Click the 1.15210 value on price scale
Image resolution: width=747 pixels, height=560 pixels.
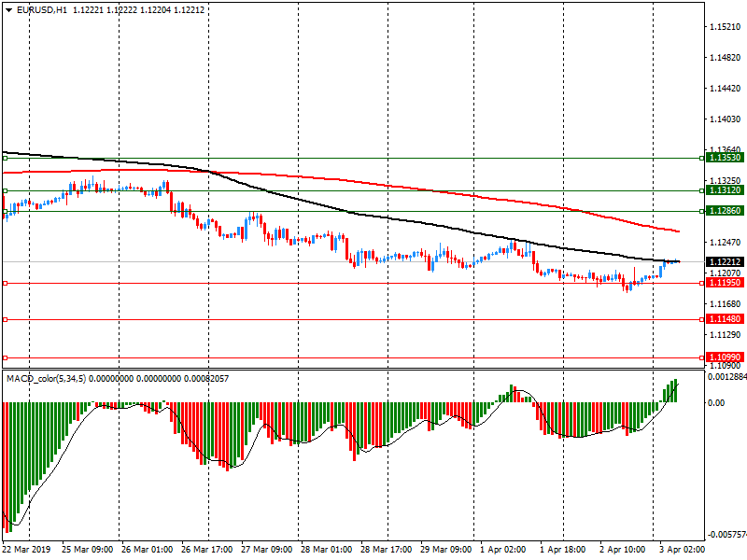[725, 27]
